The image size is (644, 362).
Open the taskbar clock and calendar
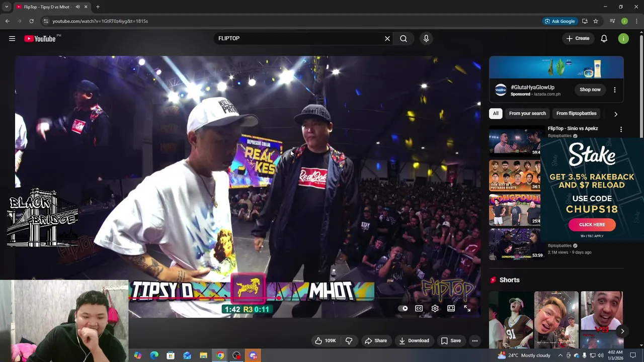(x=615, y=355)
